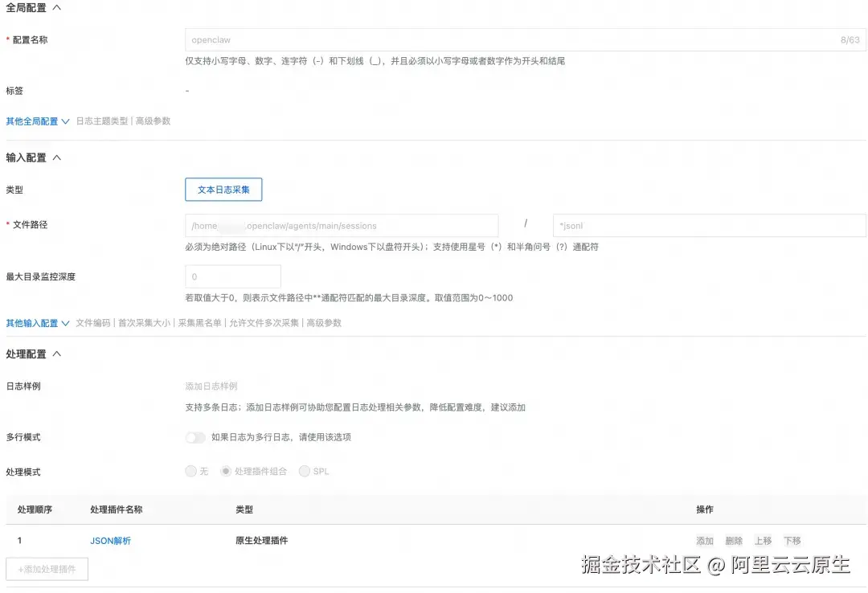Screen dimensions: 868x593
Task: Open the 文件编码 setting
Action: tap(92, 323)
